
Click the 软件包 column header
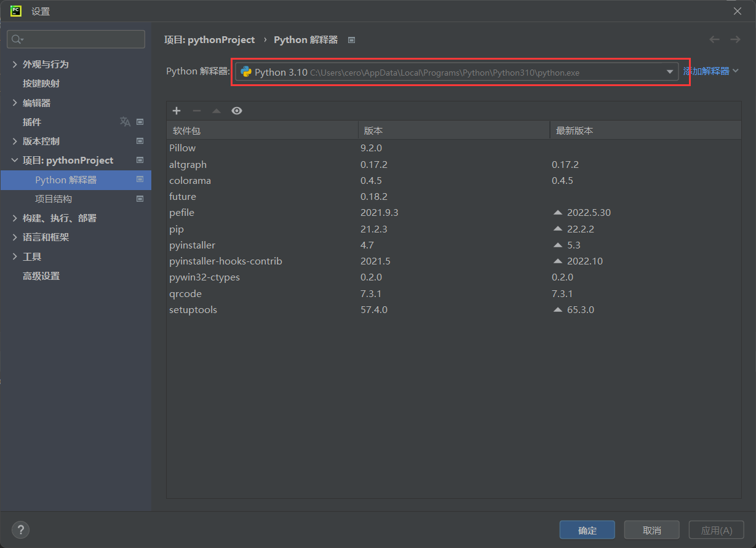(262, 130)
